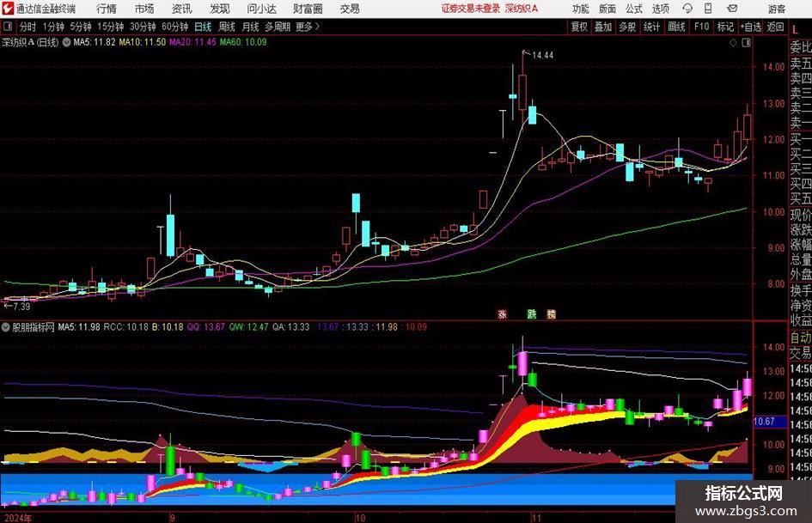Click the MA10: 11.50 indicator label
Viewport: 812px width, 523px height.
[x=143, y=42]
